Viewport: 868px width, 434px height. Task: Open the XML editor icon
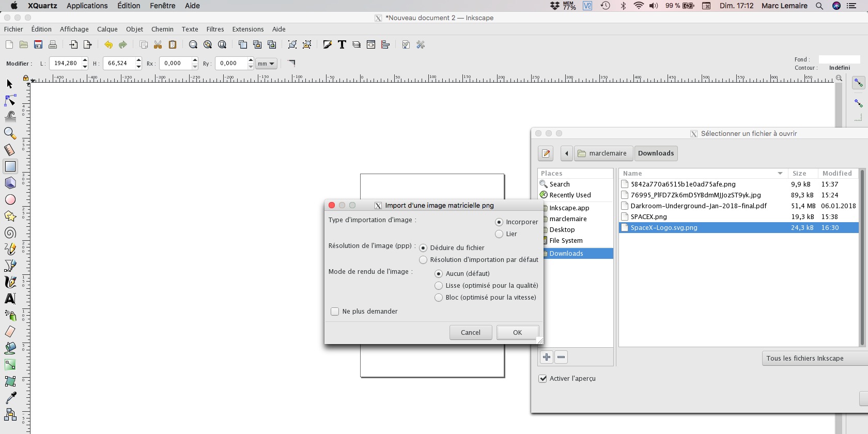tap(371, 45)
